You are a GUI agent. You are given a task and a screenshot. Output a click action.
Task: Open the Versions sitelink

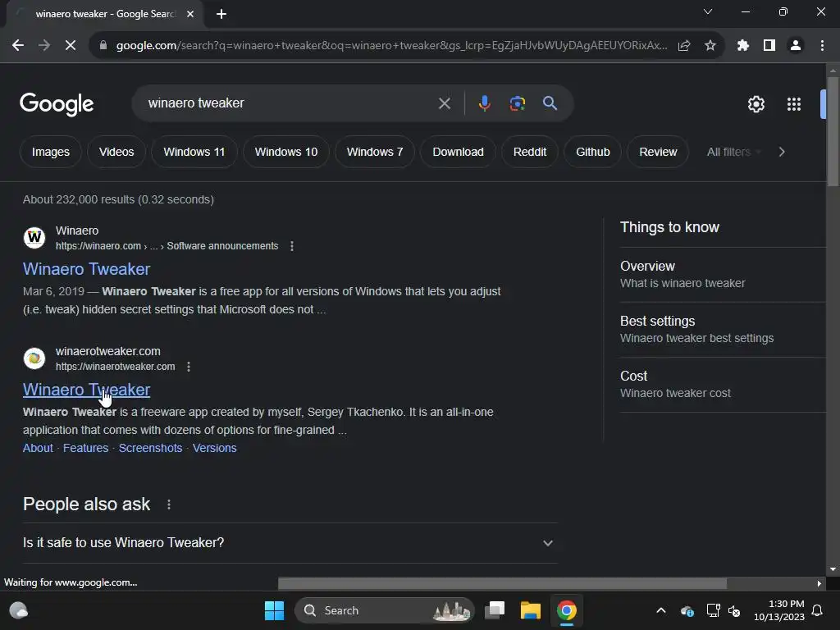click(x=214, y=448)
